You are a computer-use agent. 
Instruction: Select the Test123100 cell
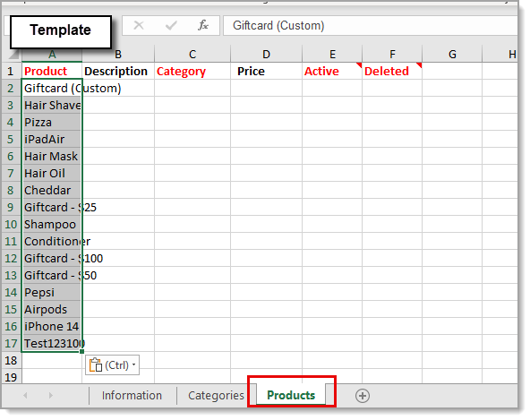coord(52,343)
